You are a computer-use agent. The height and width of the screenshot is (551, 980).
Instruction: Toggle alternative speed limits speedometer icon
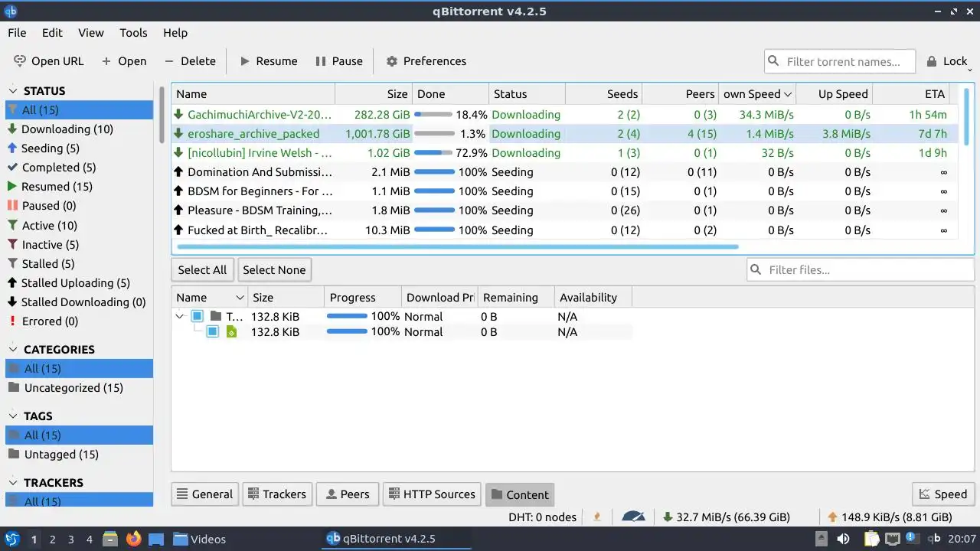(633, 517)
